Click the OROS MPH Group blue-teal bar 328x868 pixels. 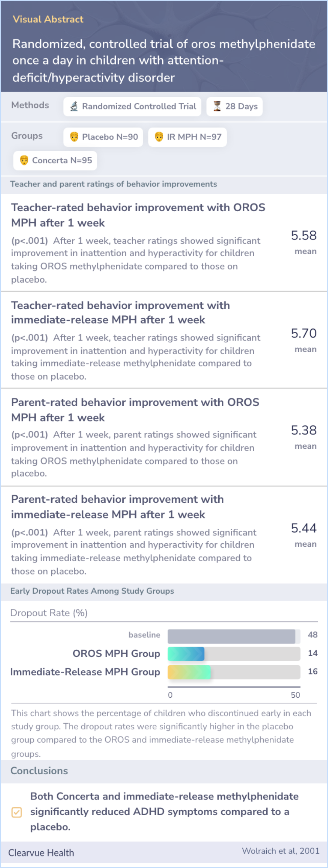(x=186, y=654)
